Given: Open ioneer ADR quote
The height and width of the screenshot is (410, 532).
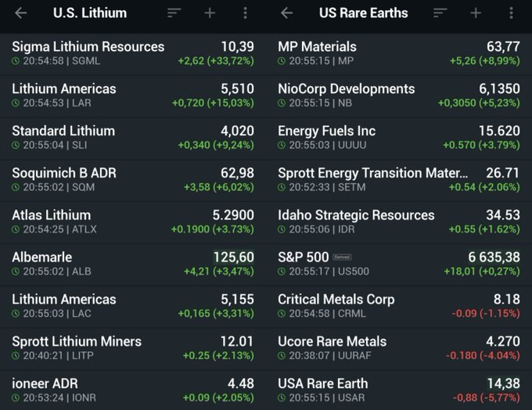Looking at the screenshot, I should click(133, 390).
